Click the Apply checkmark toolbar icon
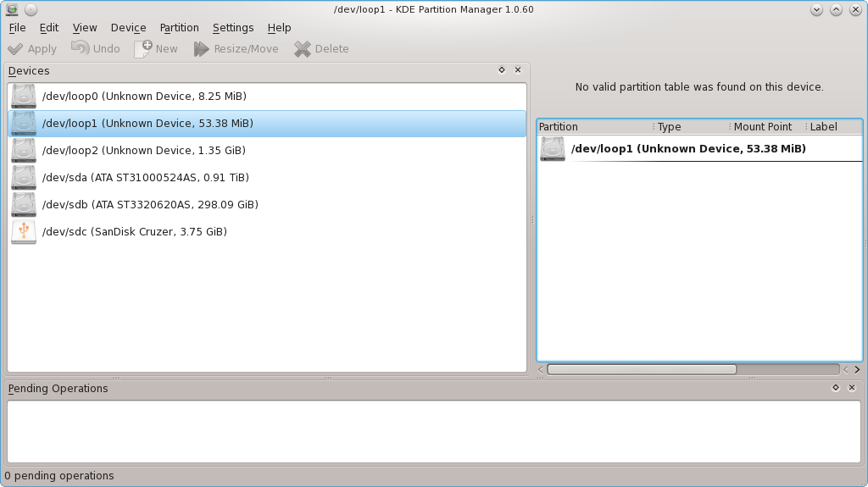 tap(15, 49)
